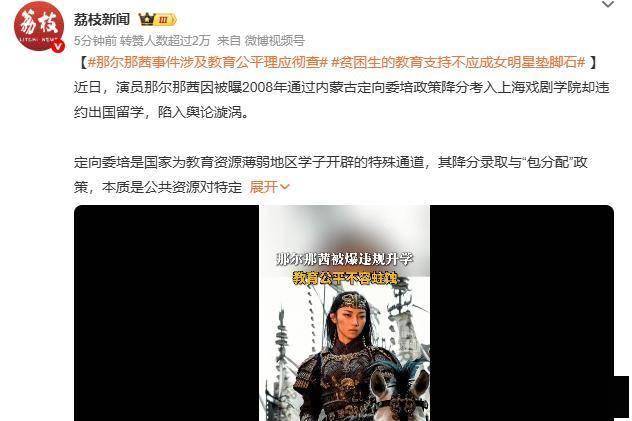Open hashtag #贫困生的教育支持不应成女明星垫脚石#
The width and height of the screenshot is (632, 421).
point(458,62)
